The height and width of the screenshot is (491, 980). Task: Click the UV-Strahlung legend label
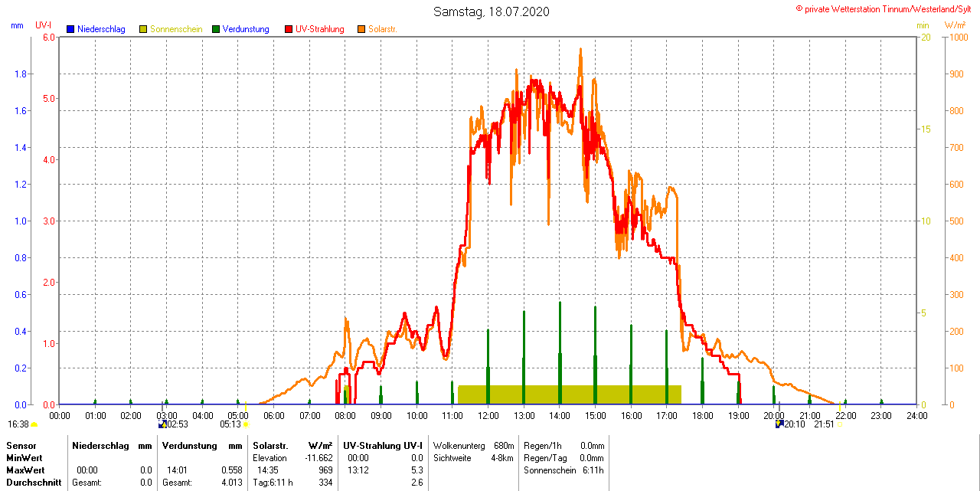coord(320,29)
